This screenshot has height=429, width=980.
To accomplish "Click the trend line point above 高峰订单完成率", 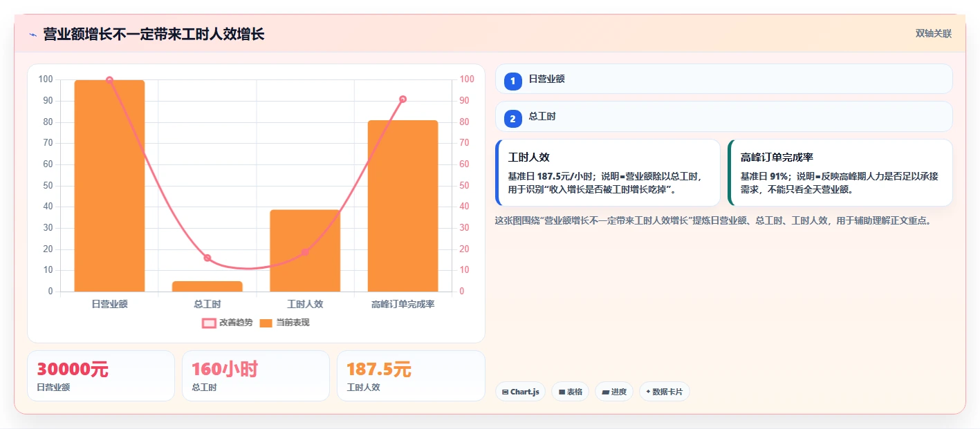I will (403, 99).
